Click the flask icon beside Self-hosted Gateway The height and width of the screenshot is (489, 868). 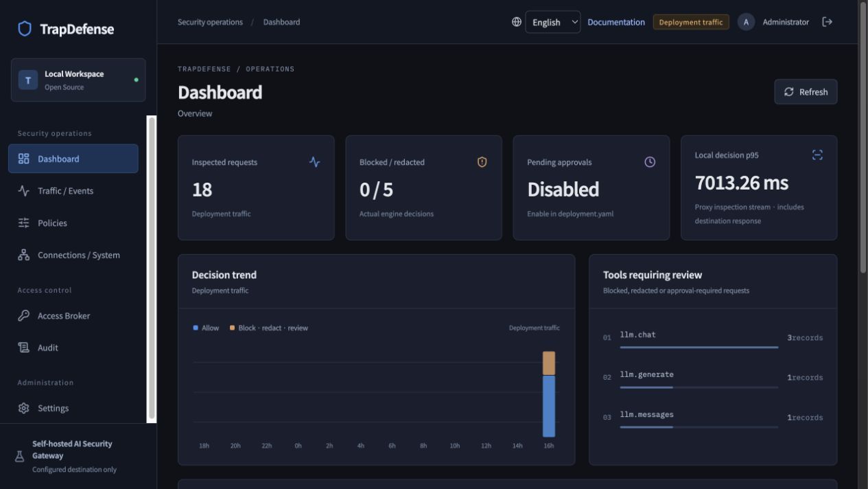coord(20,457)
